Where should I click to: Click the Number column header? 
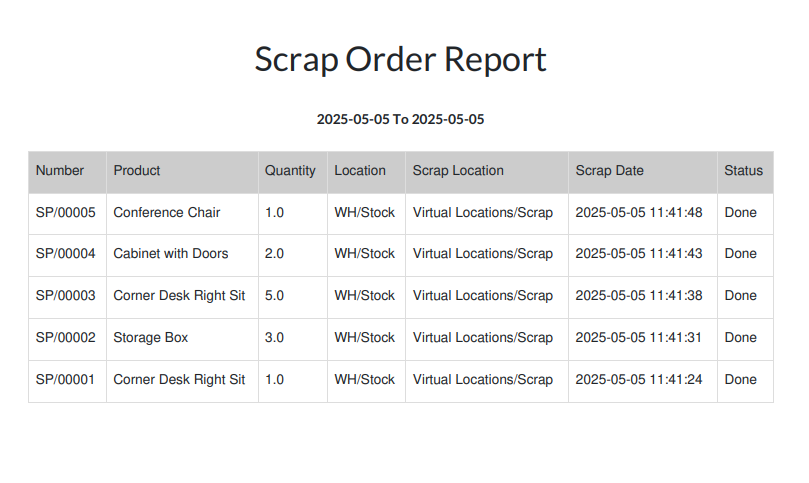coord(60,171)
